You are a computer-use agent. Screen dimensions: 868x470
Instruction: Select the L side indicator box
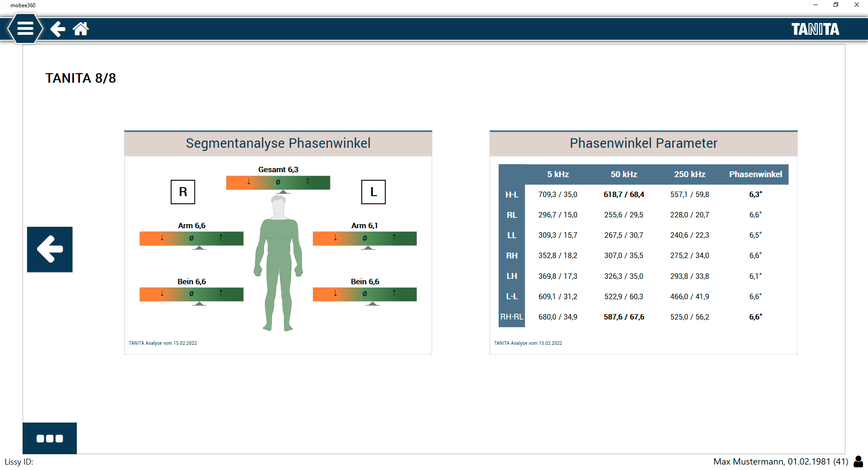coord(373,192)
